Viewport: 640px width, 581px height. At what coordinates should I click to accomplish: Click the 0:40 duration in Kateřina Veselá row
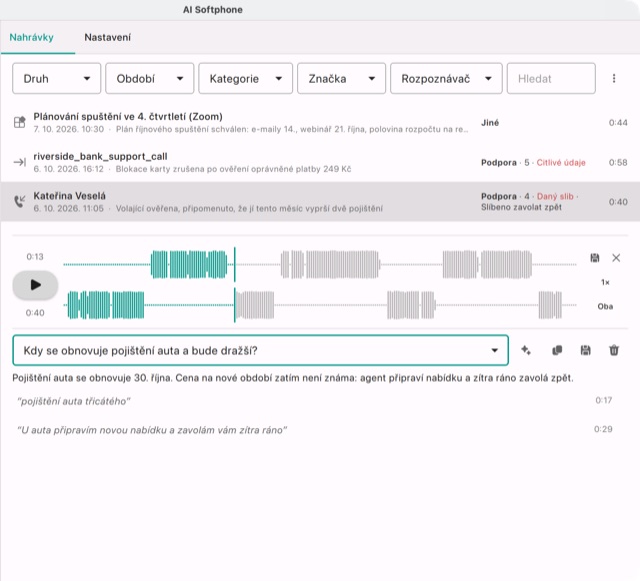618,202
